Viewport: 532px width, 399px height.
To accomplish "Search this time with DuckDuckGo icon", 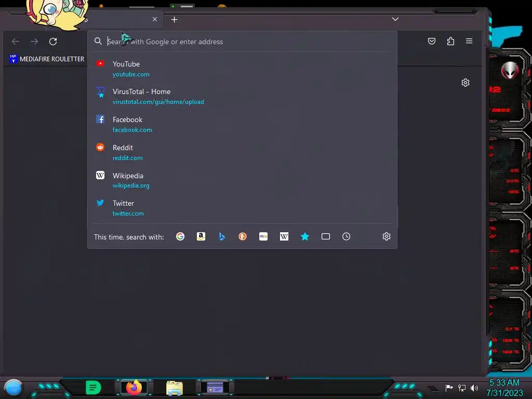I will (243, 236).
